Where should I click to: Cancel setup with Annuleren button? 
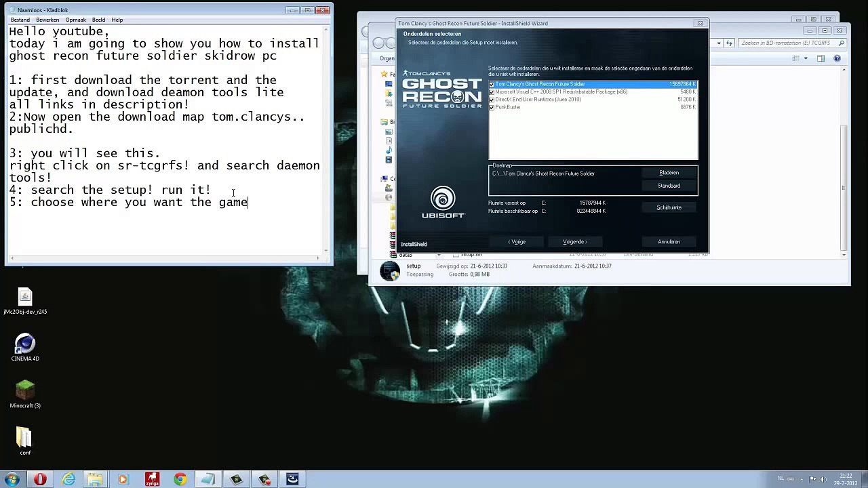click(669, 242)
